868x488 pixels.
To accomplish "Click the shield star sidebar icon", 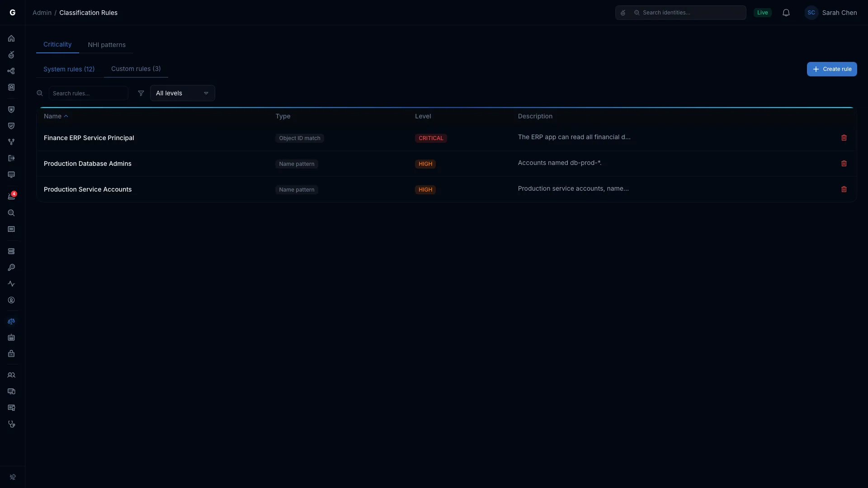I will 11,109.
